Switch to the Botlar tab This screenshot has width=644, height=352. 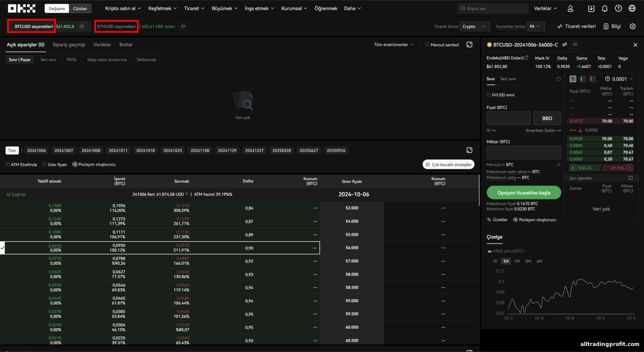tap(126, 45)
